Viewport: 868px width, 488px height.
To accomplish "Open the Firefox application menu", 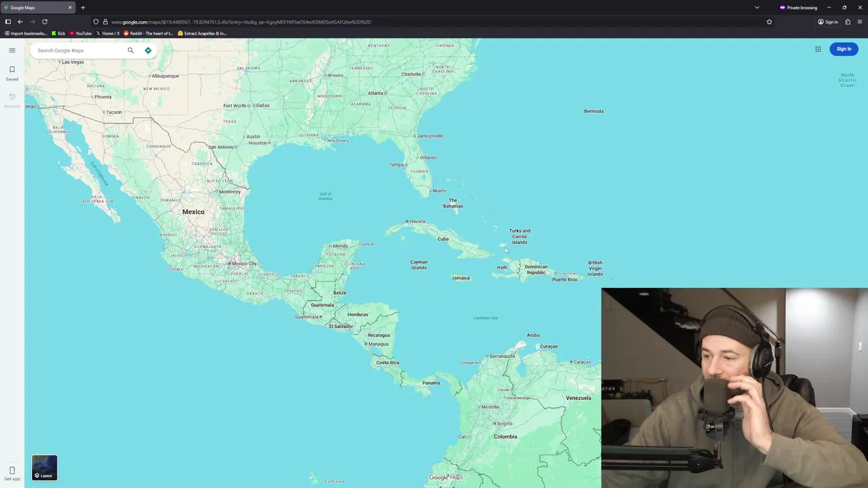I will point(860,22).
